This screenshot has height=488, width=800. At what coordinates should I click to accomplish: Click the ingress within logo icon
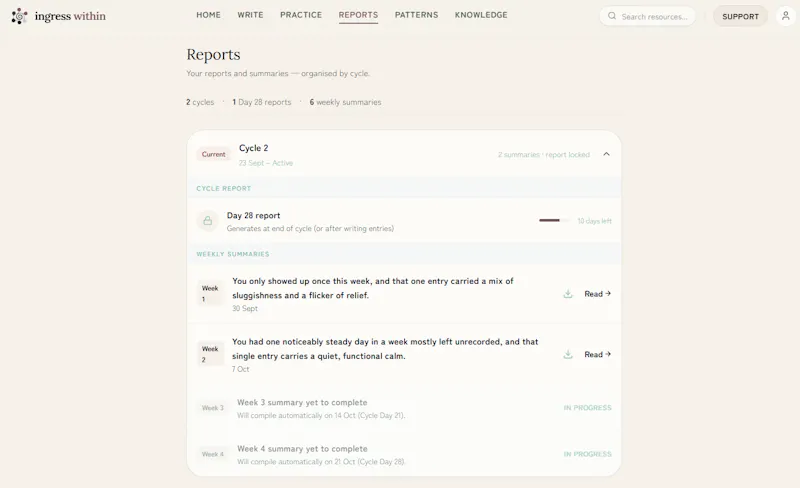[19, 16]
